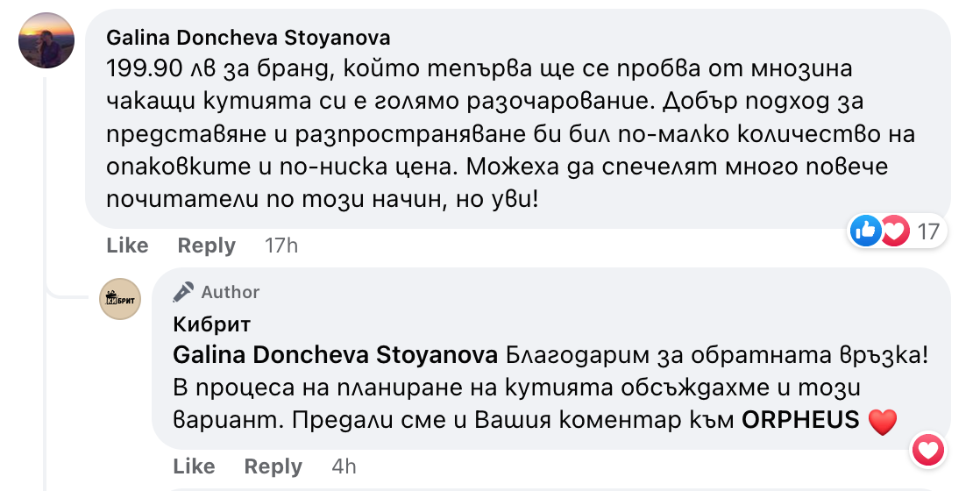Open the 17h timestamp link

pos(281,245)
